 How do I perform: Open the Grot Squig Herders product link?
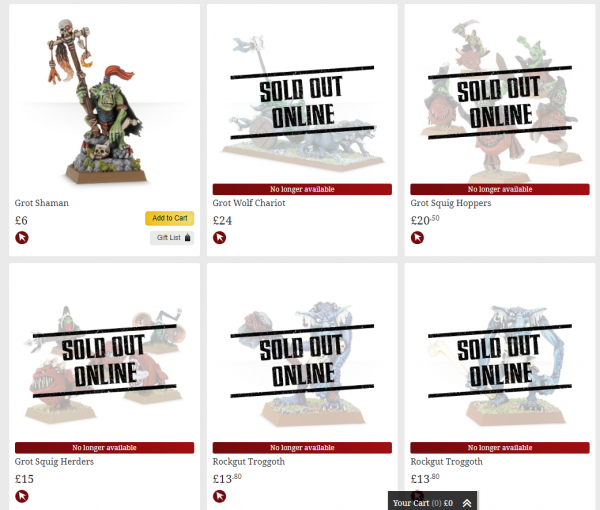[x=54, y=462]
